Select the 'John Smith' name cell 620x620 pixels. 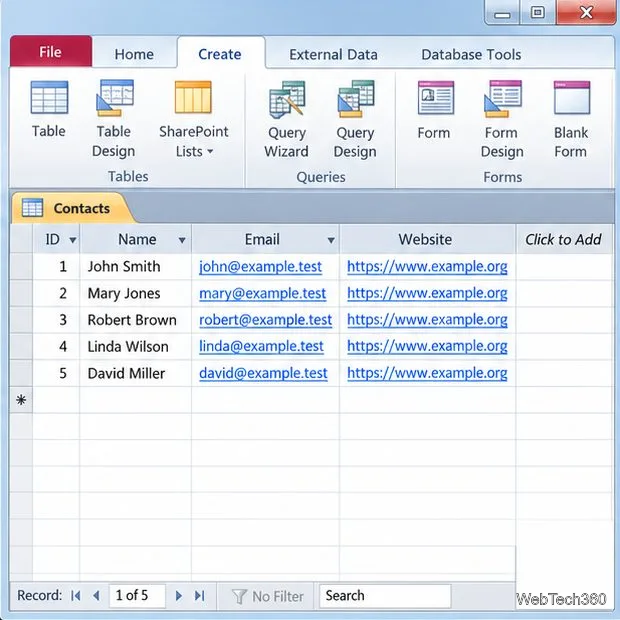click(x=136, y=267)
